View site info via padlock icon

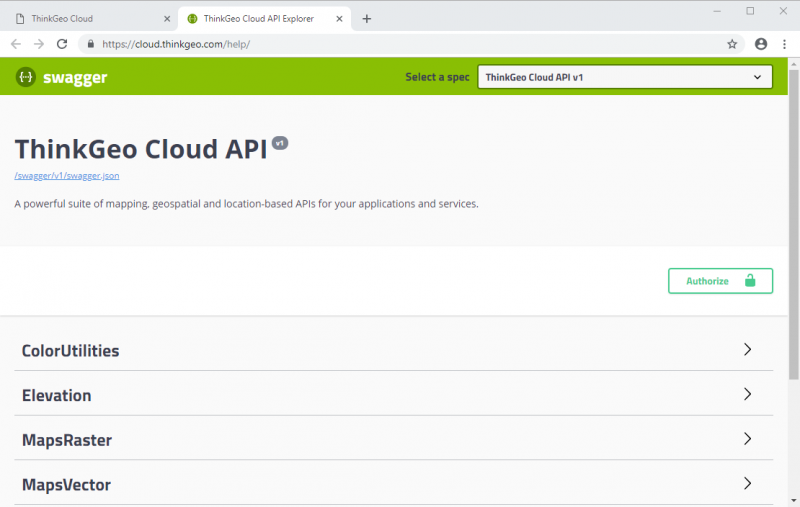point(91,44)
